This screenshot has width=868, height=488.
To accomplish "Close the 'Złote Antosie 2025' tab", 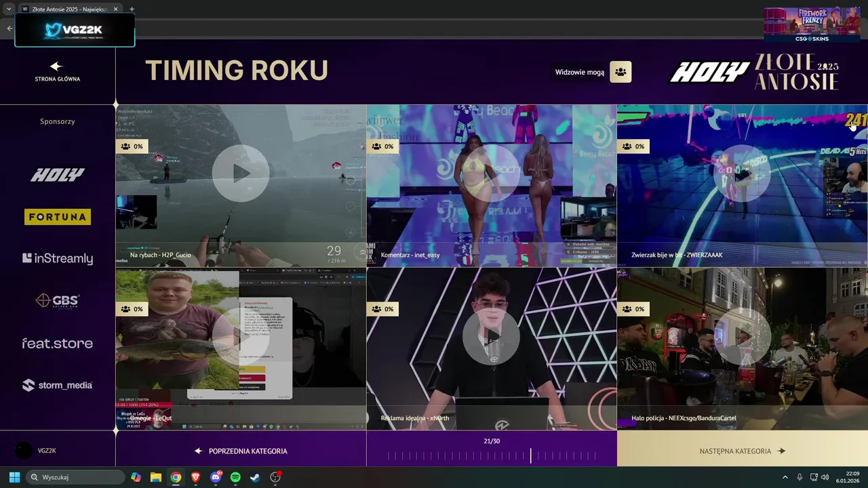I will 115,9.
